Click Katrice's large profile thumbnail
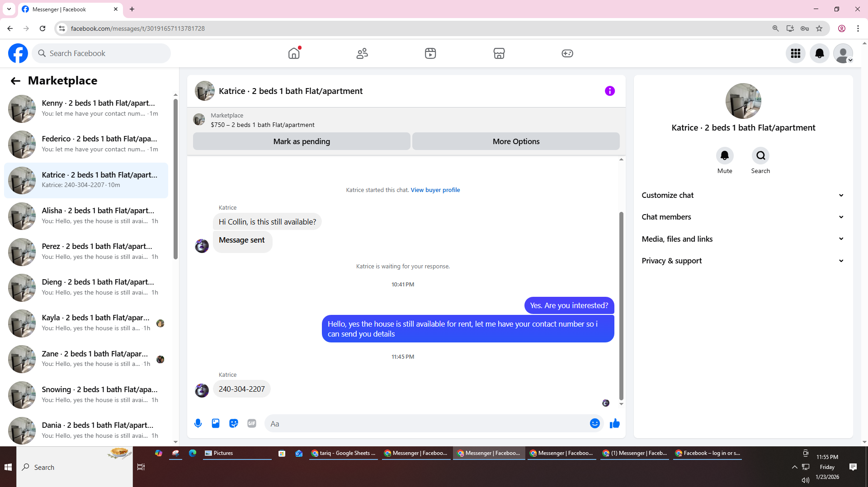The image size is (868, 487). click(x=743, y=101)
